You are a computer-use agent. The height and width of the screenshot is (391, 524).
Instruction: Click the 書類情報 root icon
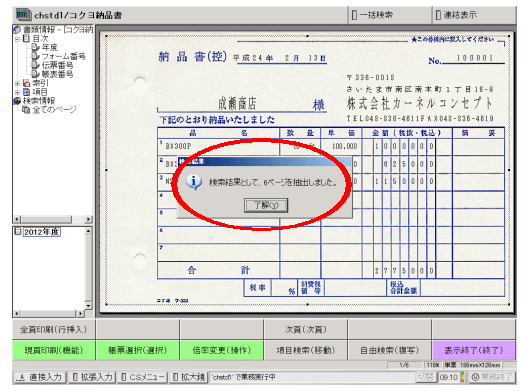[17, 30]
